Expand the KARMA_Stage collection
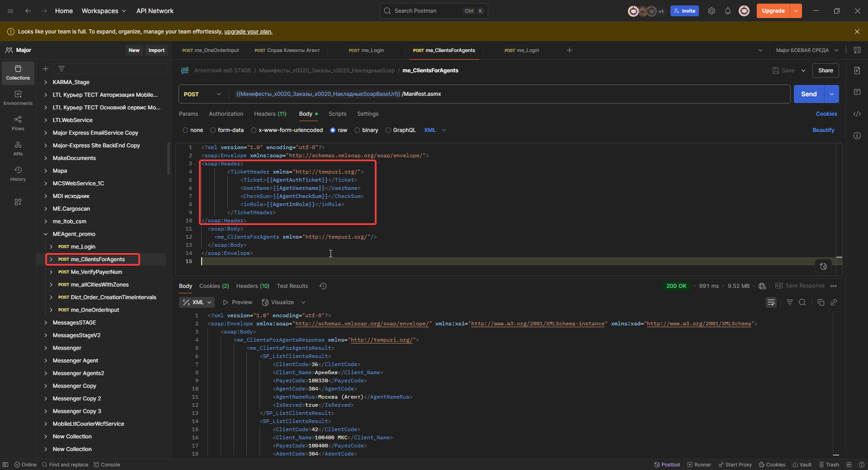 [x=46, y=82]
